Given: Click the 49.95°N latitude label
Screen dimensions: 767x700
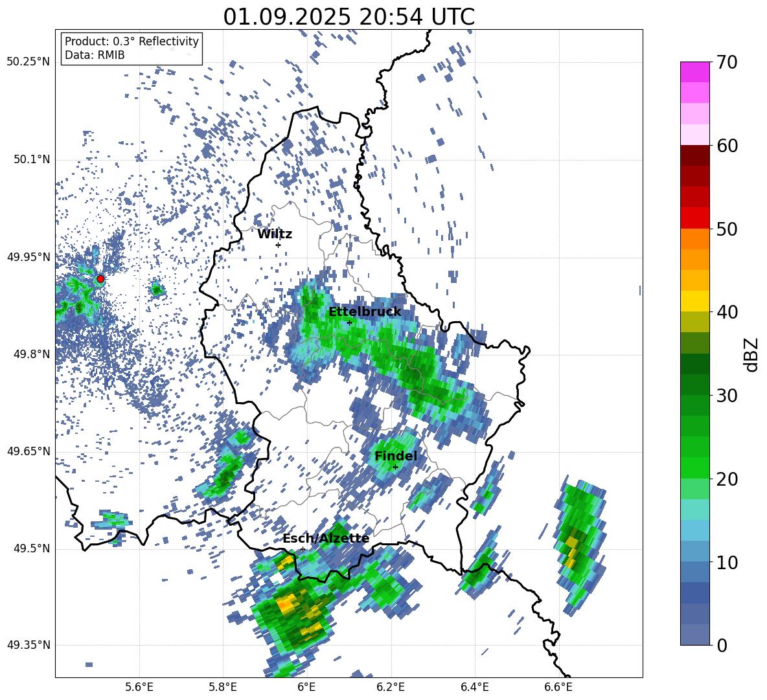Looking at the screenshot, I should pos(28,257).
